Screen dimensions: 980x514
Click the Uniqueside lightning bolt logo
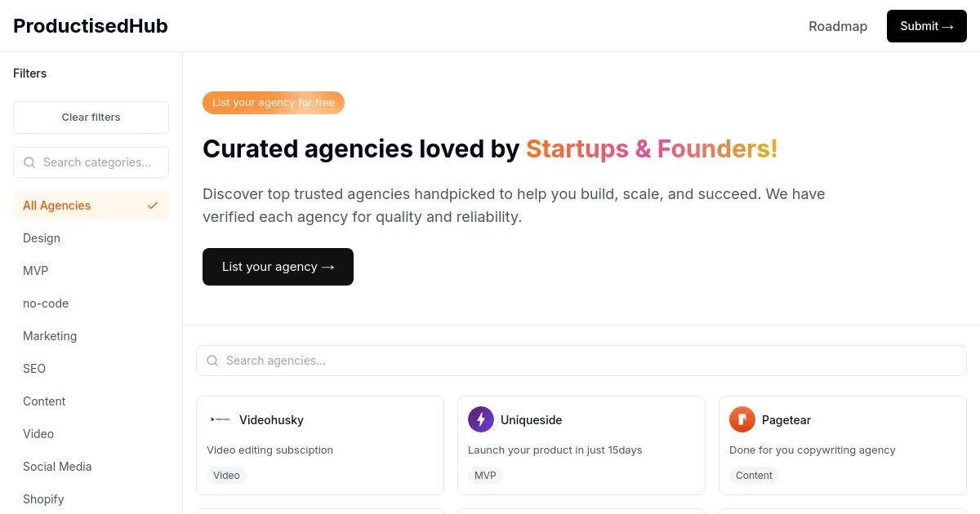(481, 419)
